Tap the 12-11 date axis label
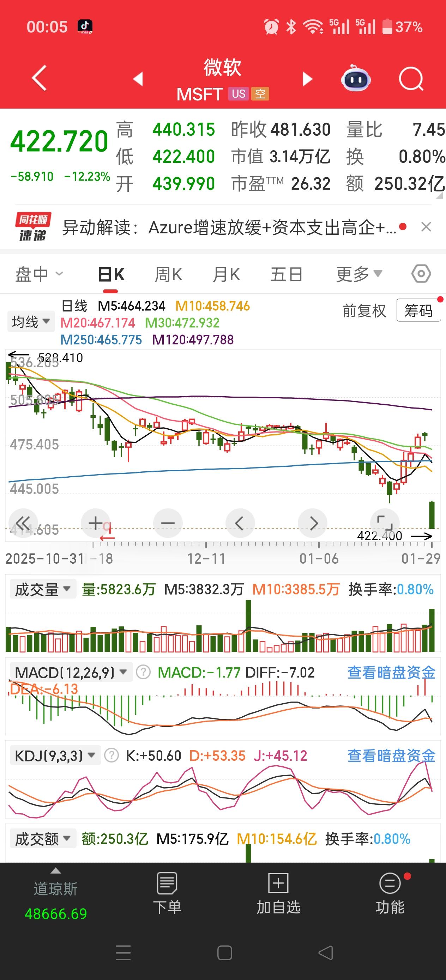 pos(206,558)
